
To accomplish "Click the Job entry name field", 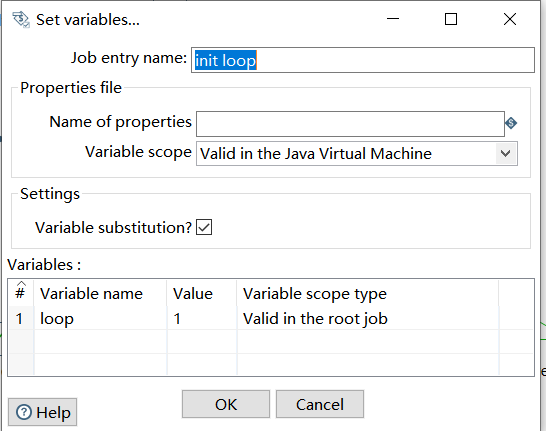I will pyautogui.click(x=363, y=60).
